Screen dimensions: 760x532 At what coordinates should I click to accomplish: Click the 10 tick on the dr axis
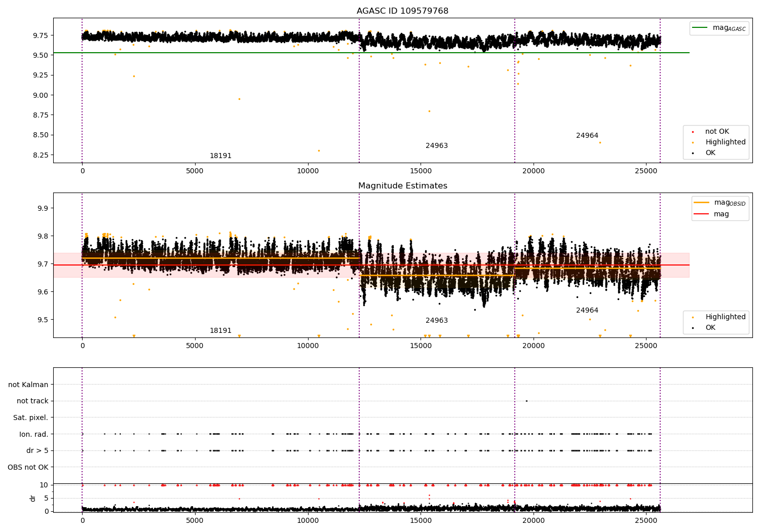(x=44, y=485)
